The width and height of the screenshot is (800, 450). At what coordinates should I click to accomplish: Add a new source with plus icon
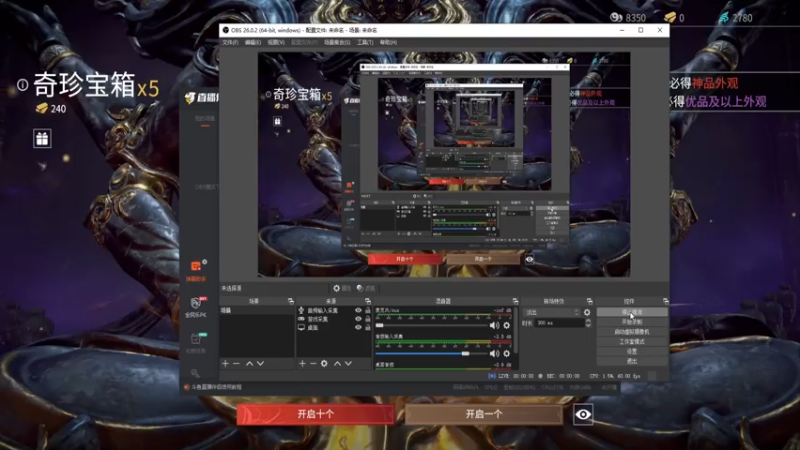point(302,363)
